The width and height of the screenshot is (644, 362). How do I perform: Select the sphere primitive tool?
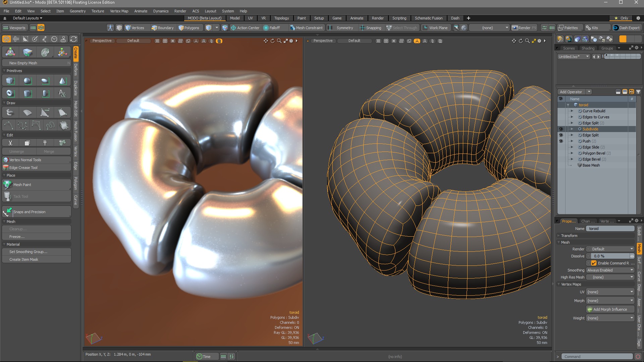click(x=27, y=80)
